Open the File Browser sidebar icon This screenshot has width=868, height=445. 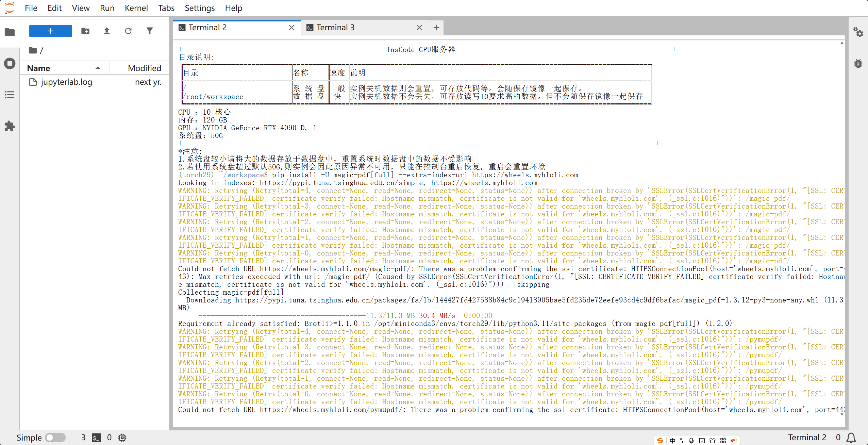(x=10, y=32)
